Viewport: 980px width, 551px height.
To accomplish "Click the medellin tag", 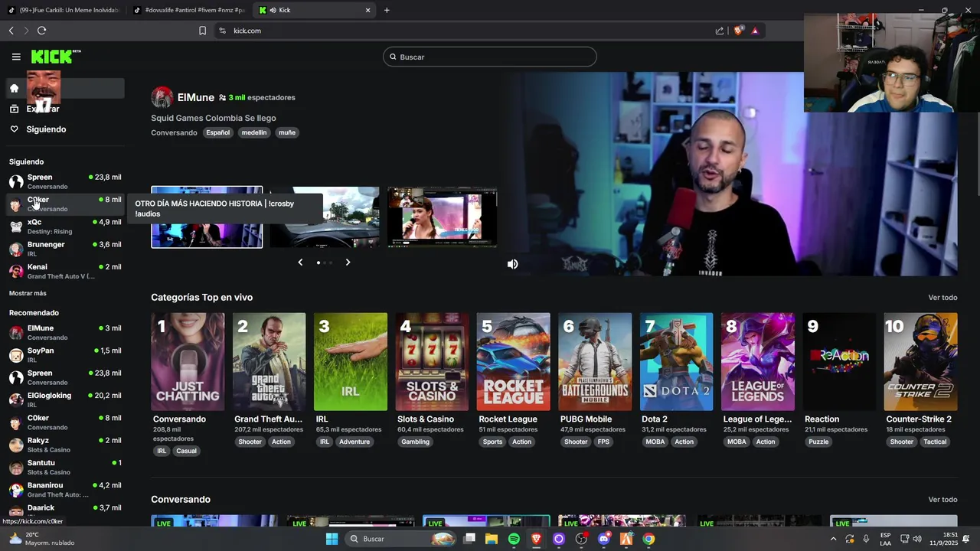I will pyautogui.click(x=254, y=132).
